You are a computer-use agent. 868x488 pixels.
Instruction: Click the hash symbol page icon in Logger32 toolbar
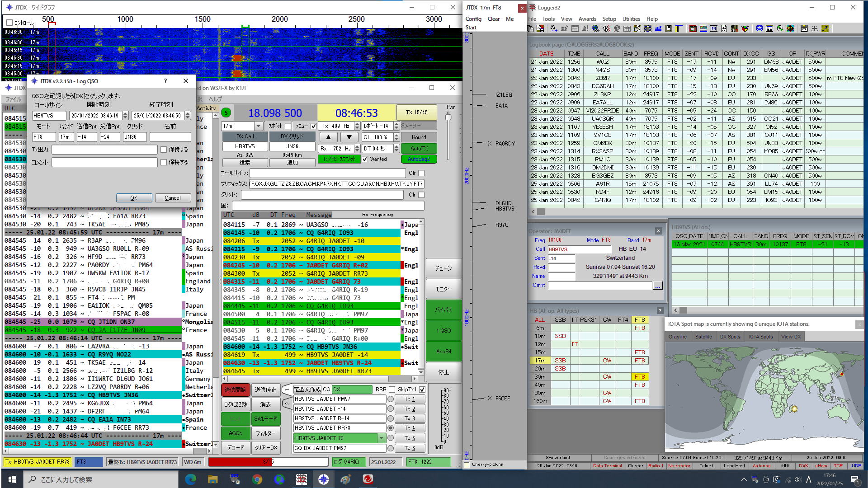(x=724, y=28)
